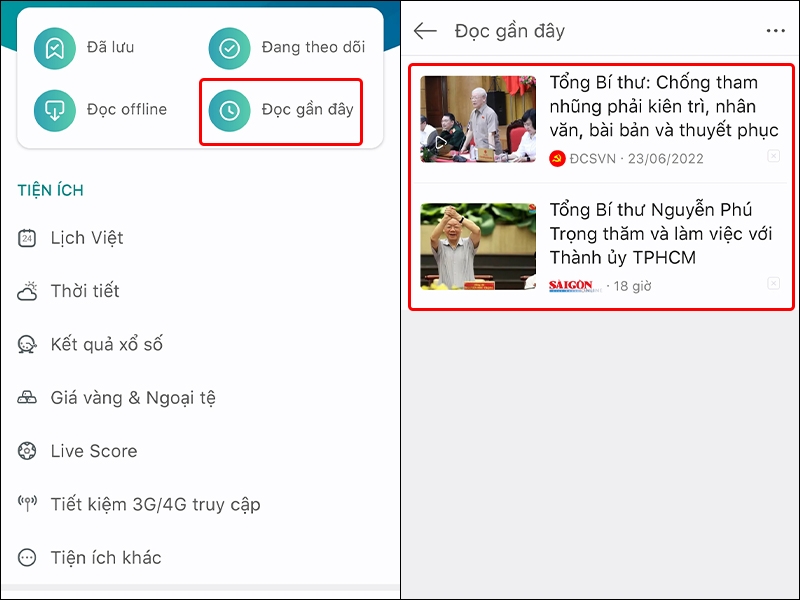The image size is (800, 600).
Task: Click the Kết quả xổ số icon
Action: [x=27, y=344]
